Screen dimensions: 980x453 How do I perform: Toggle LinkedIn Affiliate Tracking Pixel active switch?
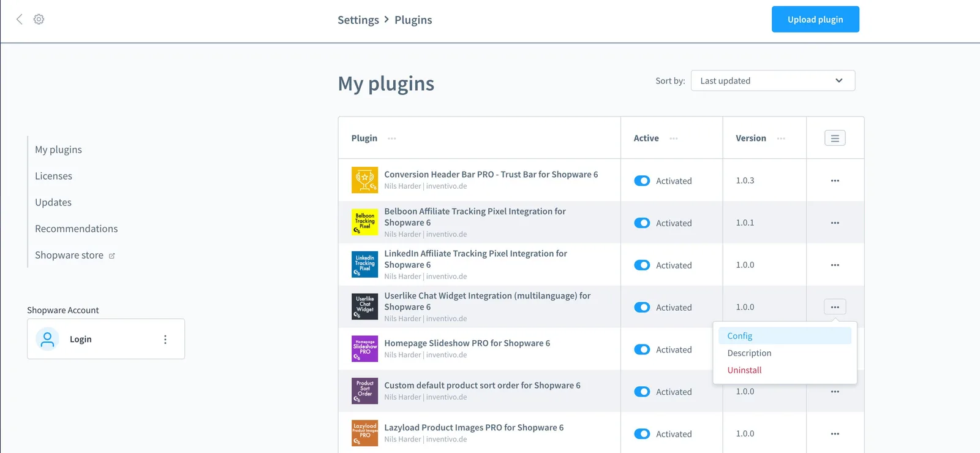[642, 265]
